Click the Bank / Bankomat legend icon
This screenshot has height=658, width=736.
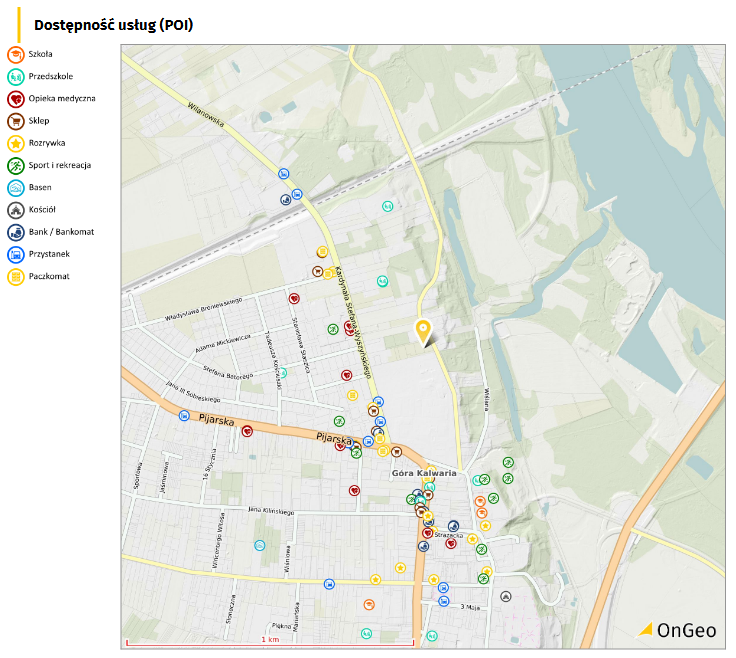(15, 232)
